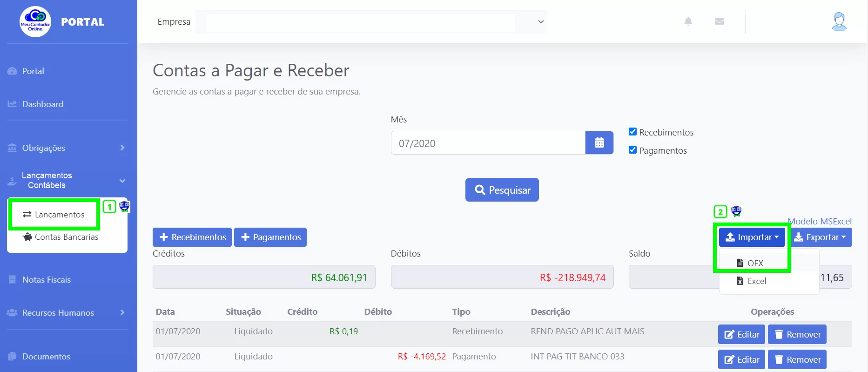Toggle the Recebimentos checkbox

tap(632, 132)
